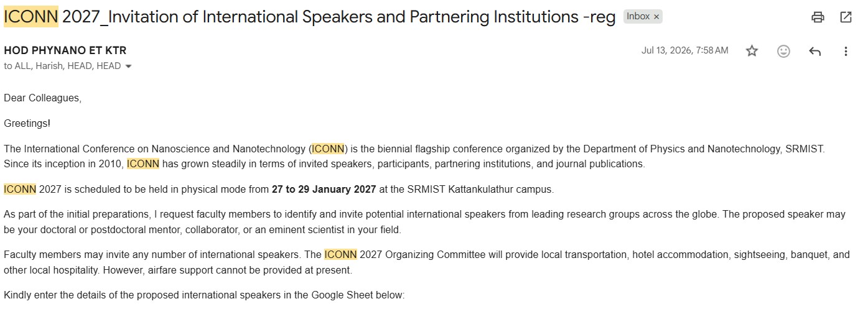Add an emoji reaction to the message
This screenshot has height=309, width=868.
tap(783, 51)
